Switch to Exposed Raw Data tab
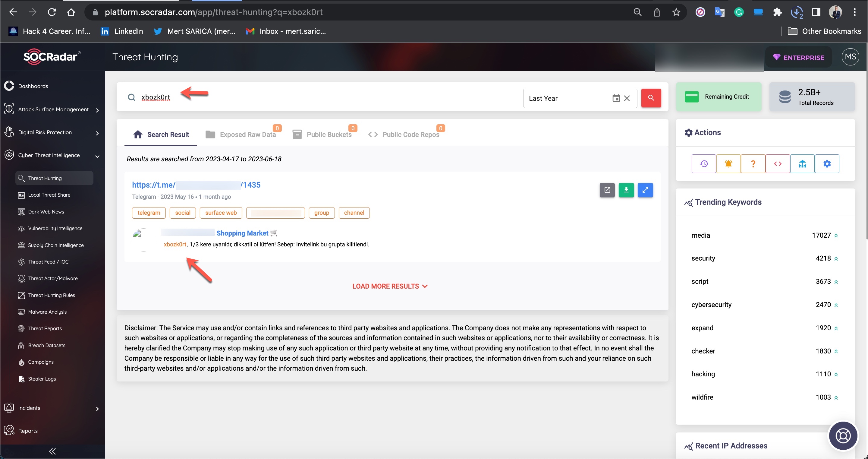The height and width of the screenshot is (459, 868). point(247,134)
